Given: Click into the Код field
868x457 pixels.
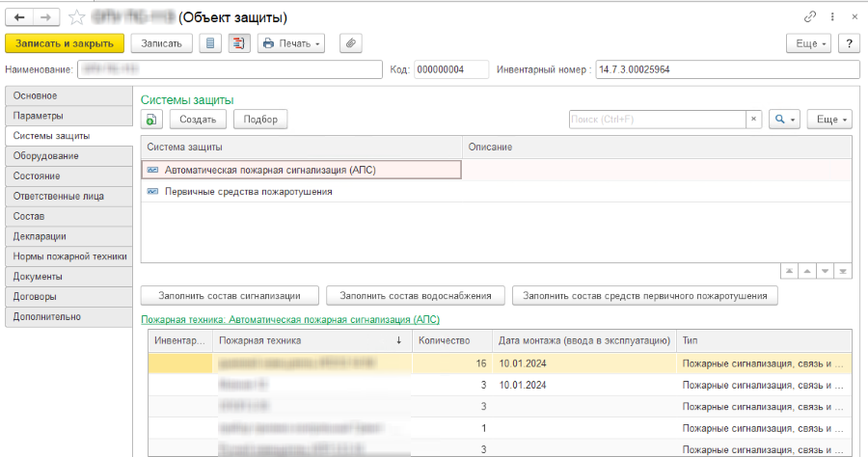Looking at the screenshot, I should pos(451,69).
